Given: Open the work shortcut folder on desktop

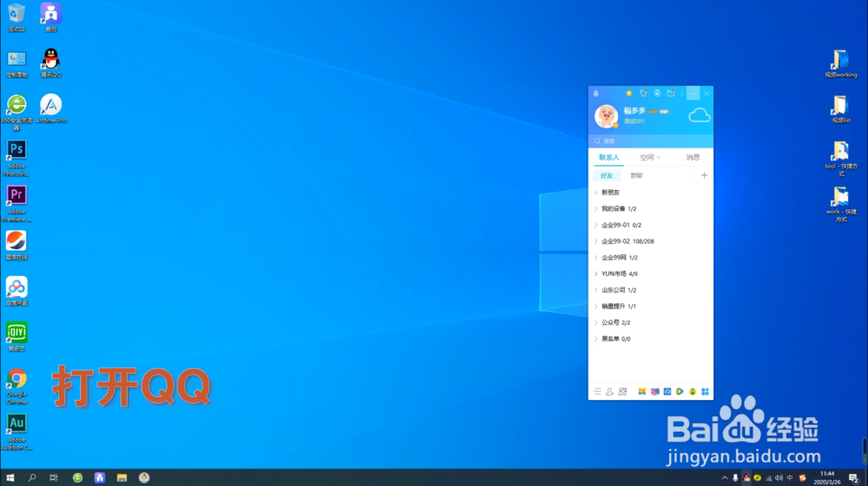Looking at the screenshot, I should coord(841,204).
